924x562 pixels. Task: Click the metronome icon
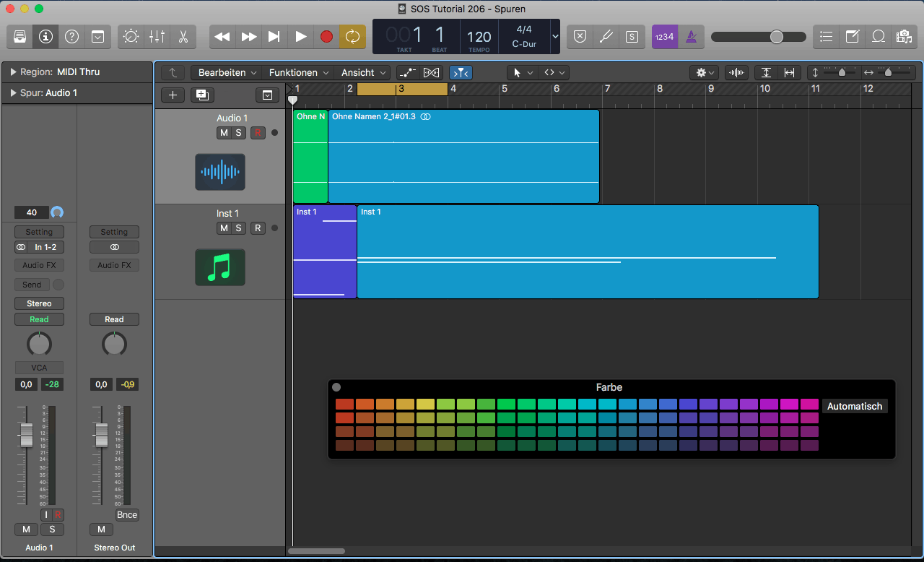(691, 36)
